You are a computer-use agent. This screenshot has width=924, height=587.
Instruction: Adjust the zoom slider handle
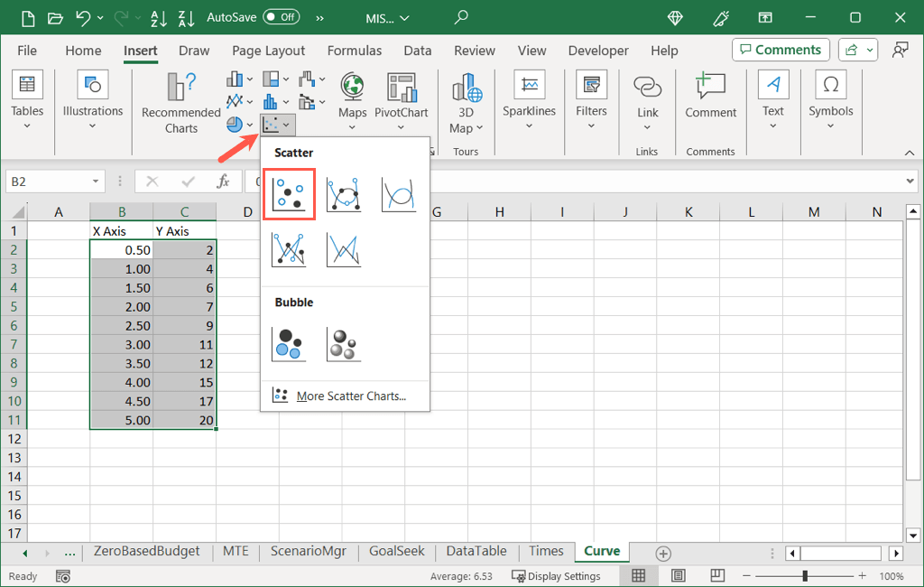click(805, 576)
